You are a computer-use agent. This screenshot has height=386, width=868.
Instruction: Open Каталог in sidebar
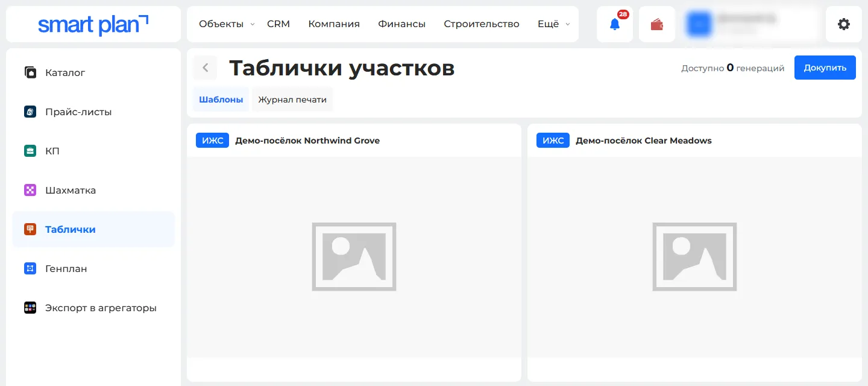tap(93, 72)
